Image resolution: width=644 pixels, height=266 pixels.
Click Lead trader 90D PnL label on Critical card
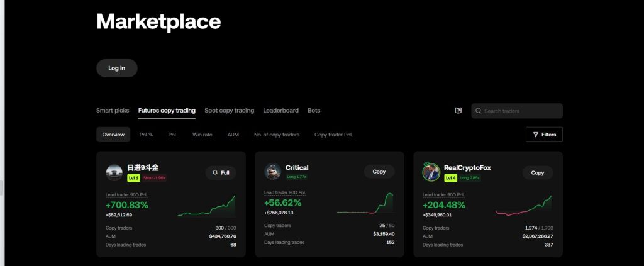[285, 192]
